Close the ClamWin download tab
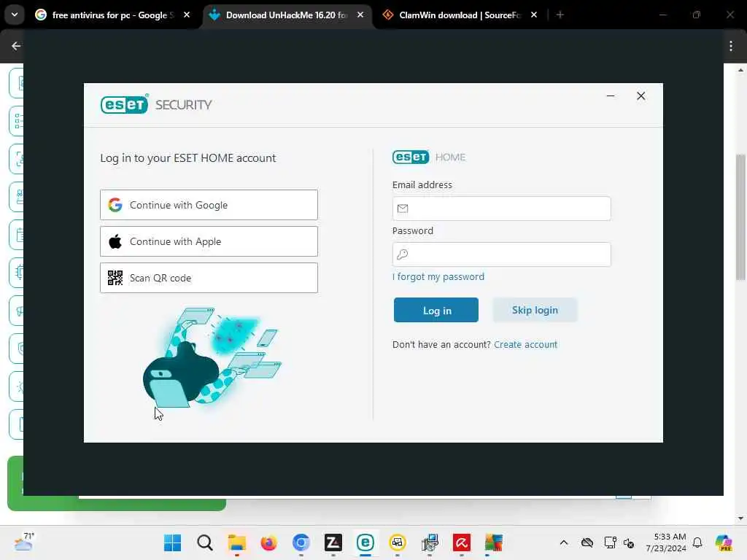The width and height of the screenshot is (747, 560). pyautogui.click(x=533, y=15)
